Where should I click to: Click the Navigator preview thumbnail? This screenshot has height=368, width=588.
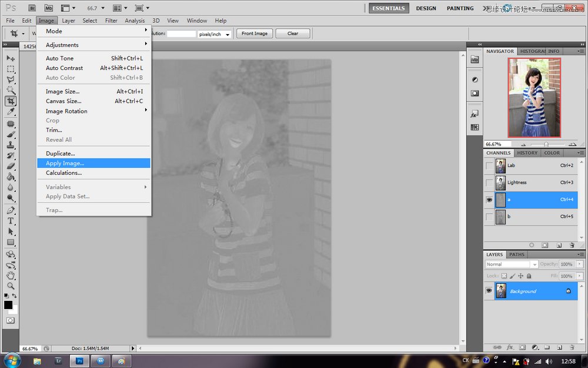pos(534,97)
